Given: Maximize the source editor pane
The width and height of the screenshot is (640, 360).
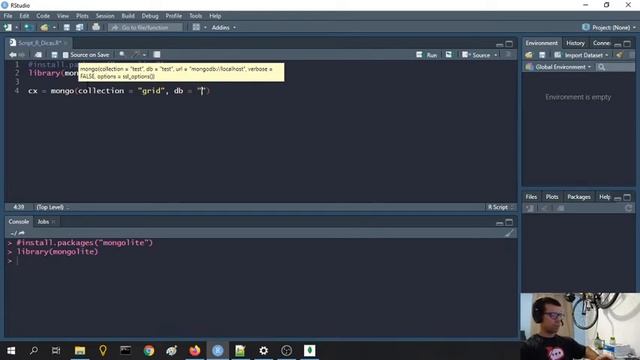Looking at the screenshot, I should (509, 44).
